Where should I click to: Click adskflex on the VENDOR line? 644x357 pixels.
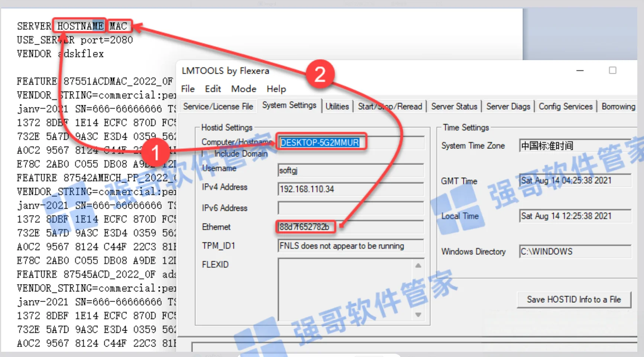click(81, 54)
